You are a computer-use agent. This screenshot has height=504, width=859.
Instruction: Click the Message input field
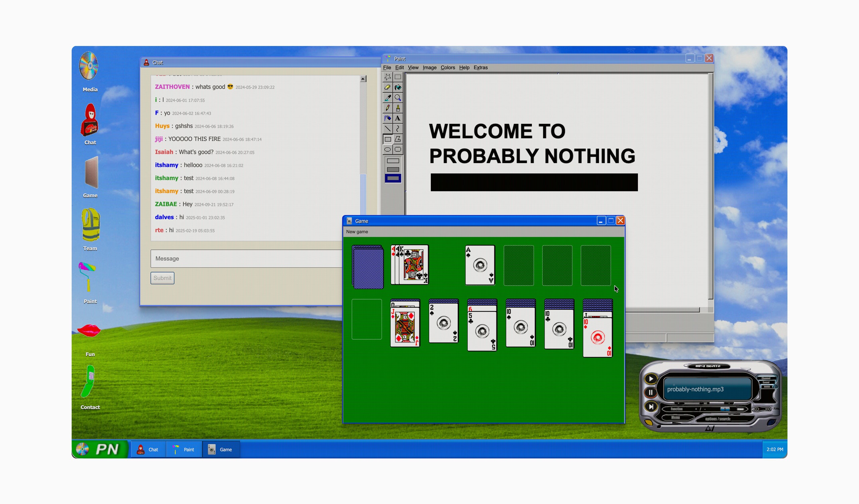[245, 258]
